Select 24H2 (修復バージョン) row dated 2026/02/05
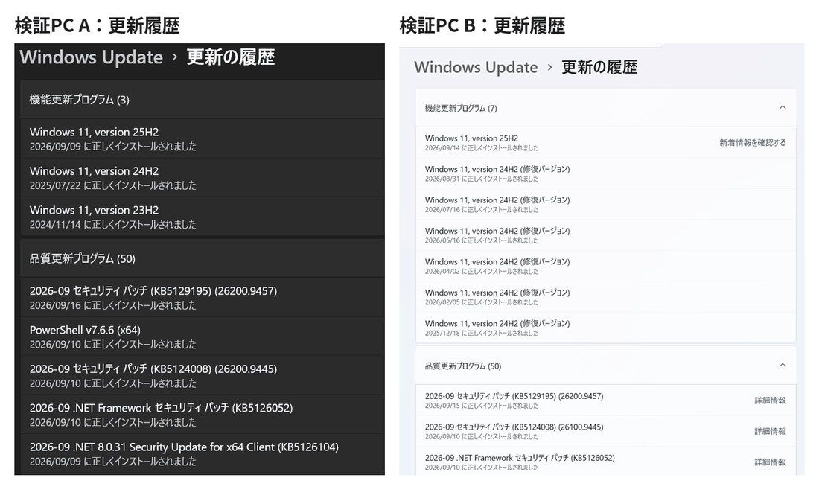 tap(606, 296)
